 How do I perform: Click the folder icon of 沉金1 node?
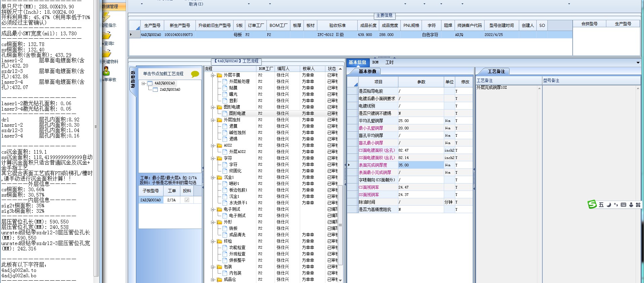click(219, 177)
